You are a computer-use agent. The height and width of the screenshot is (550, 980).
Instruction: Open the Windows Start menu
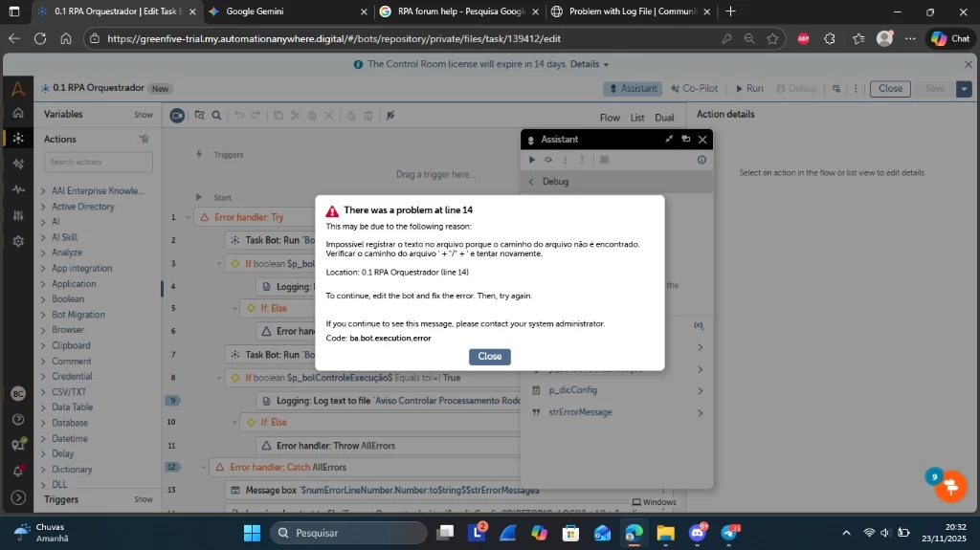252,533
